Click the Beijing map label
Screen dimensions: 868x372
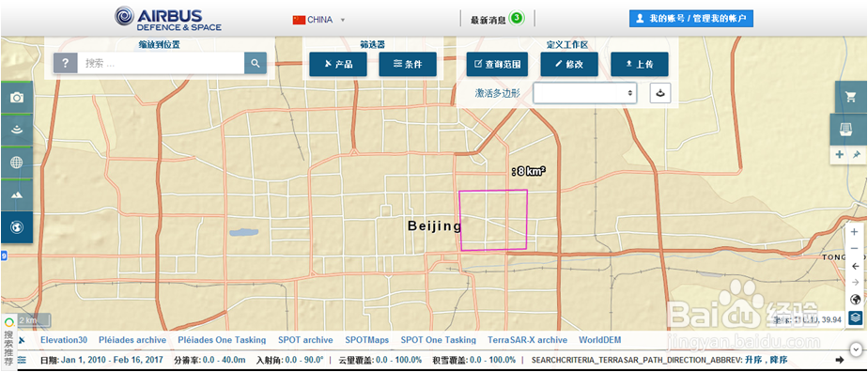435,225
